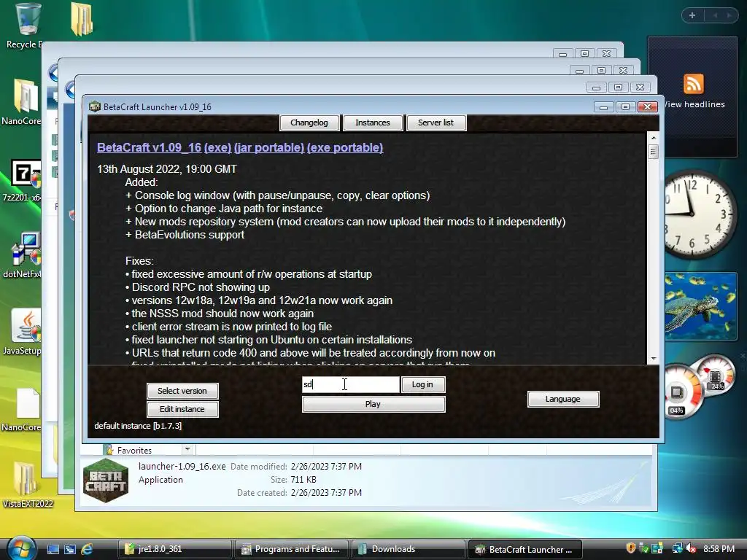Switch to BetaCraft Launcher taskbar button
The height and width of the screenshot is (560, 747).
[525, 549]
